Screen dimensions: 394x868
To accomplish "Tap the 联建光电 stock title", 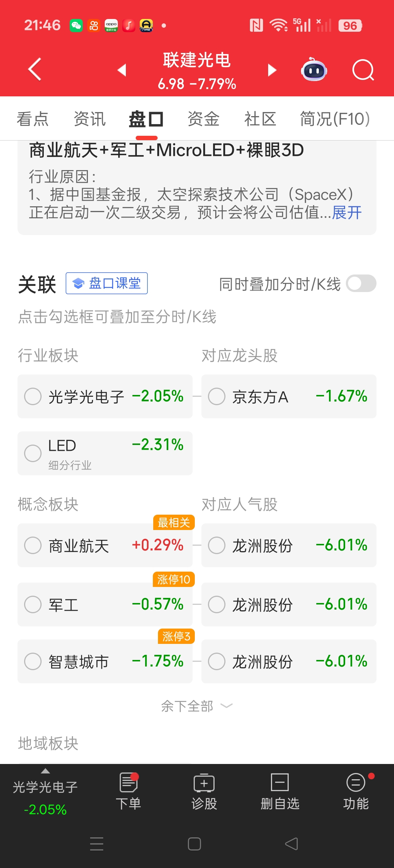I will click(197, 60).
